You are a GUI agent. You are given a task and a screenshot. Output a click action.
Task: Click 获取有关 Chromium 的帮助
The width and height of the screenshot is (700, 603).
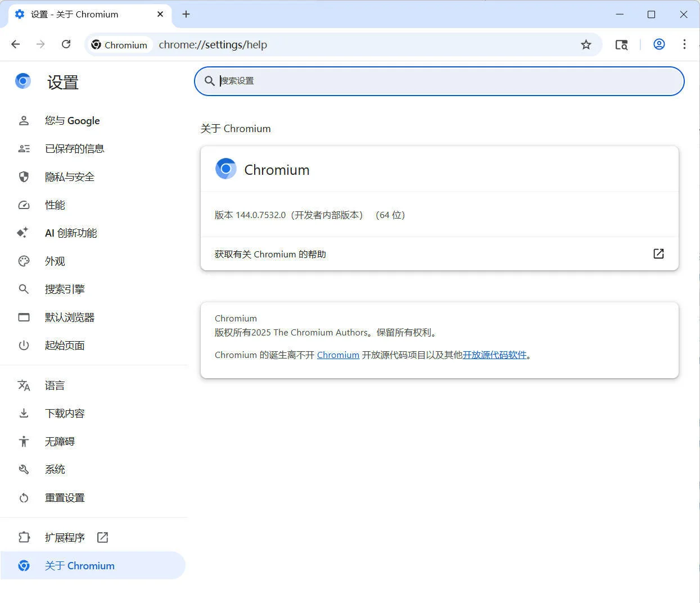270,254
